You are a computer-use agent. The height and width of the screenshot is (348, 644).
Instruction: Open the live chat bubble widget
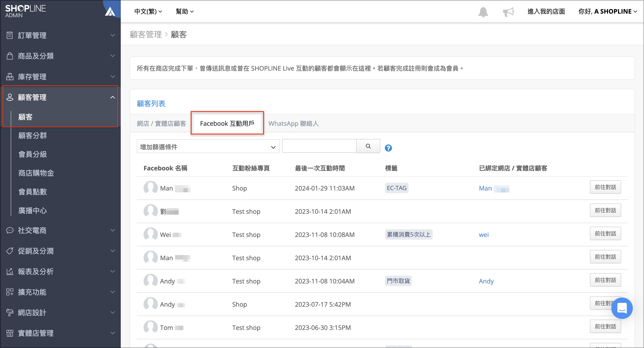622,308
